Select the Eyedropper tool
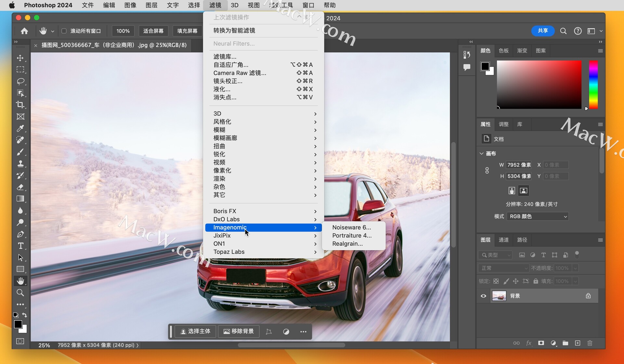Screen dimensions: 624x364 [20, 128]
